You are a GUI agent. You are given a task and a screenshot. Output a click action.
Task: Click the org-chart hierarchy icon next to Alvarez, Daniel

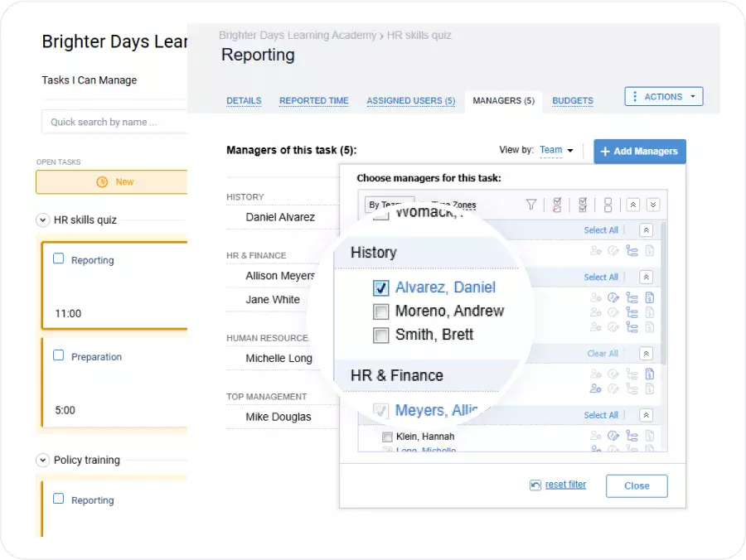tap(632, 297)
